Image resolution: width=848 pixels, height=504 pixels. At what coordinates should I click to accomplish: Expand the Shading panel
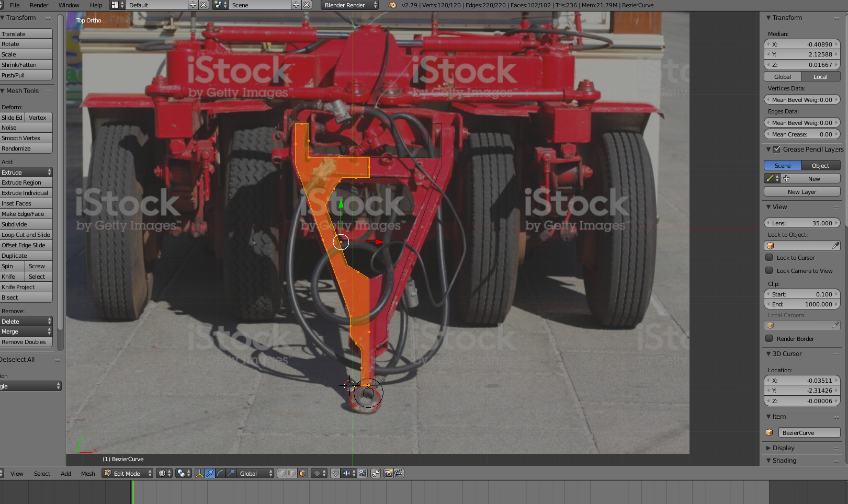[x=784, y=460]
